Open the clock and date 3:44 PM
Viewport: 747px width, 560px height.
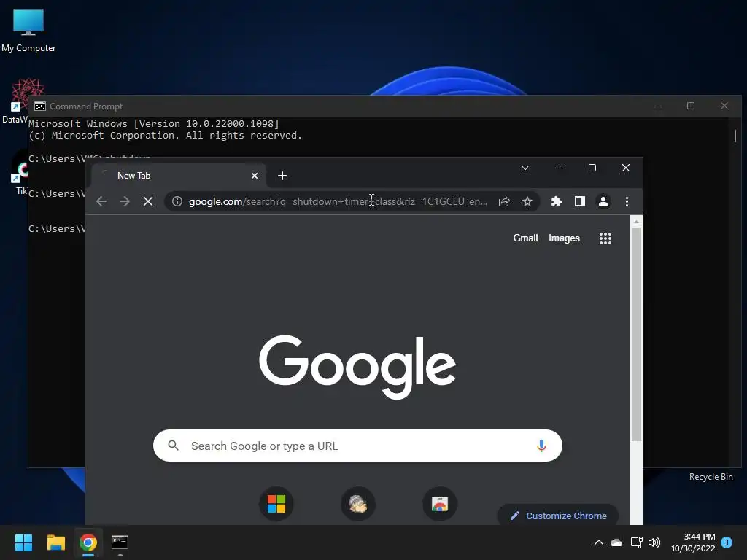click(693, 542)
